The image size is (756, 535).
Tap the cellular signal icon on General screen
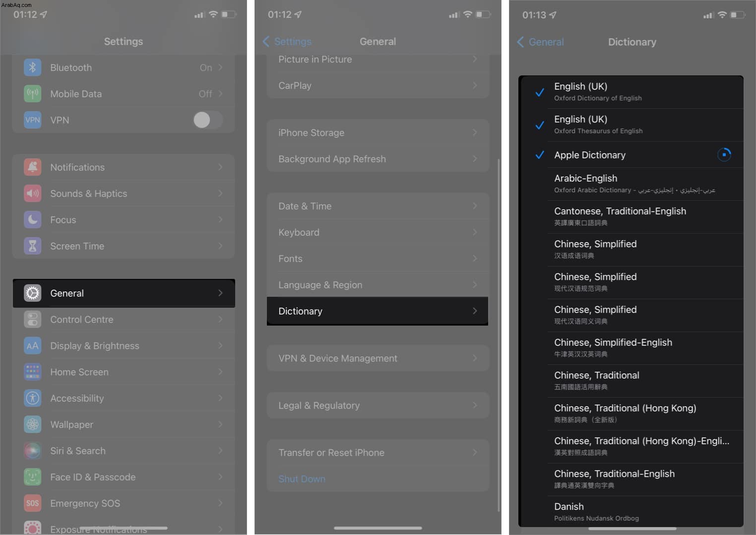click(x=453, y=15)
